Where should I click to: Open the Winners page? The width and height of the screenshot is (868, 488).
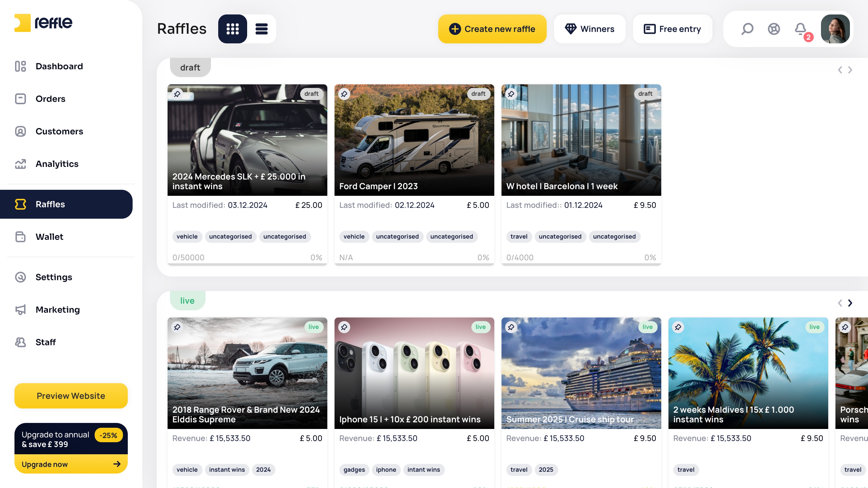590,29
